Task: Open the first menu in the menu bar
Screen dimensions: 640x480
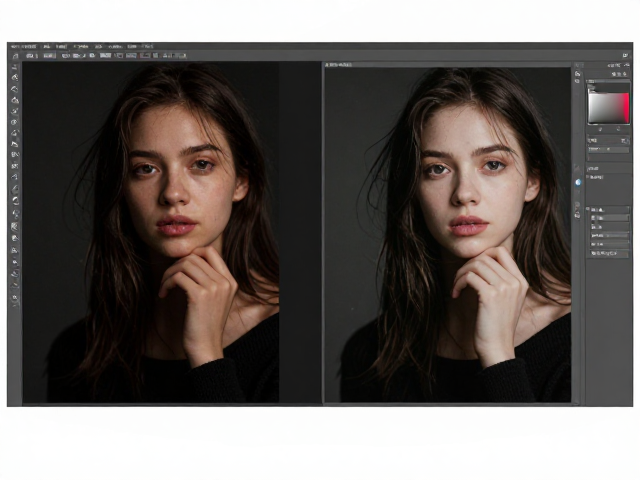Action: [x=24, y=47]
